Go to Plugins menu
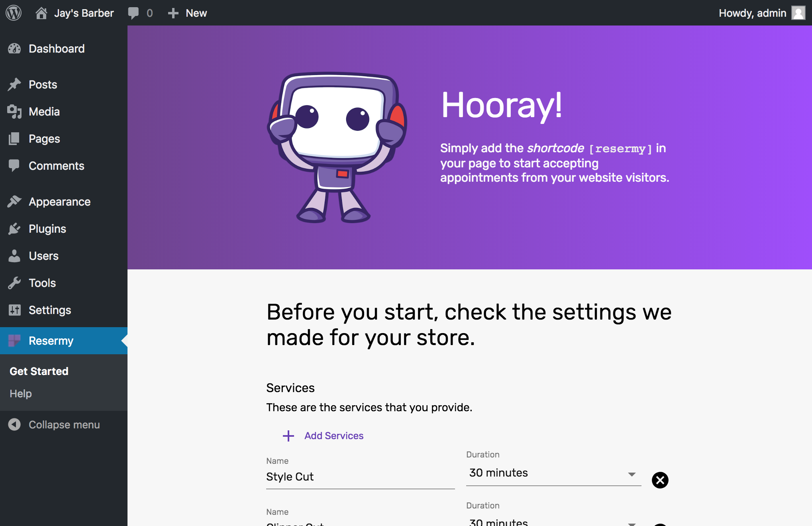Screen dimensions: 812x526 tap(64, 229)
